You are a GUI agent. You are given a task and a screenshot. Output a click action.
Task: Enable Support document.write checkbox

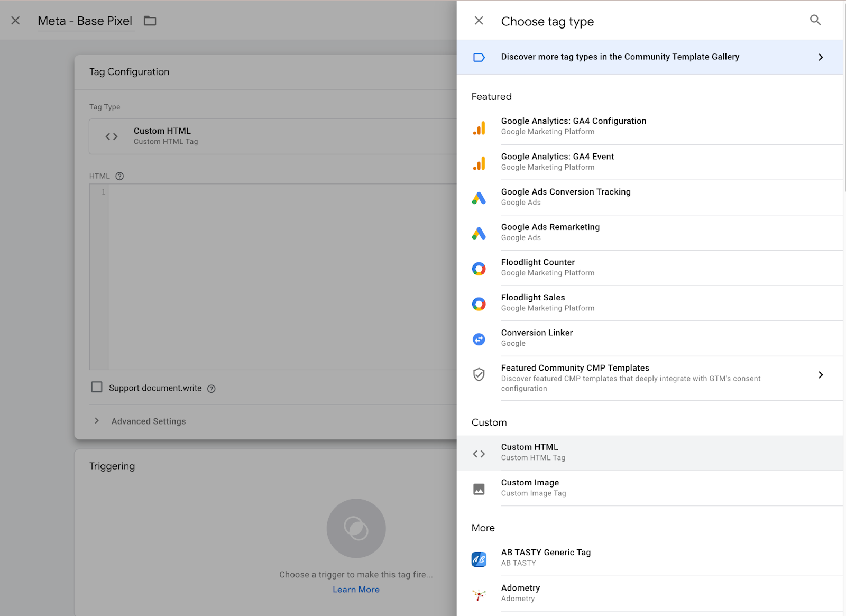(x=97, y=387)
